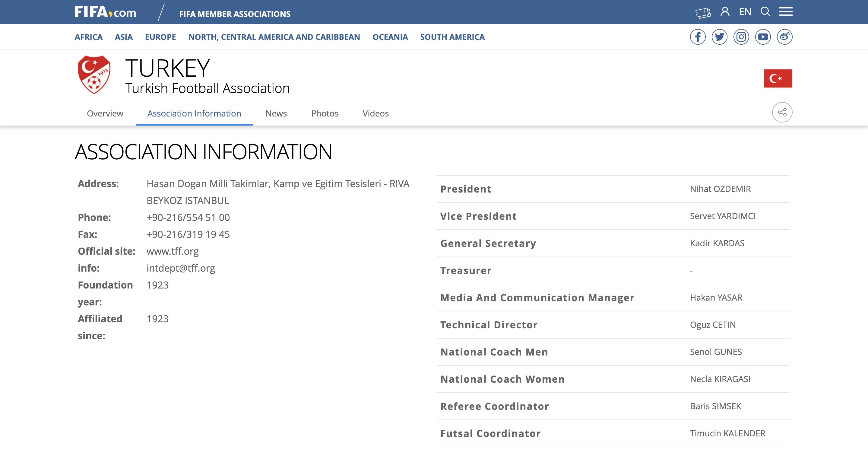Open the Instagram social icon

coord(741,37)
